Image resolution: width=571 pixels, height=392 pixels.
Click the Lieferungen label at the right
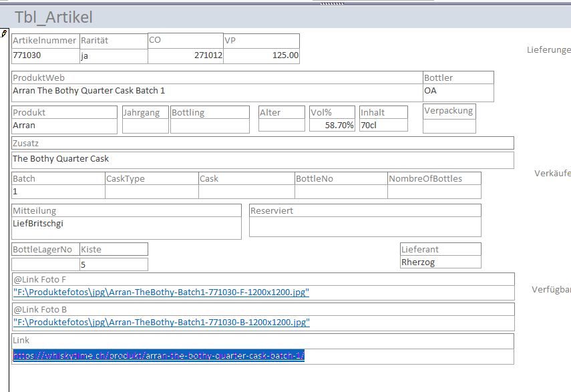point(549,50)
